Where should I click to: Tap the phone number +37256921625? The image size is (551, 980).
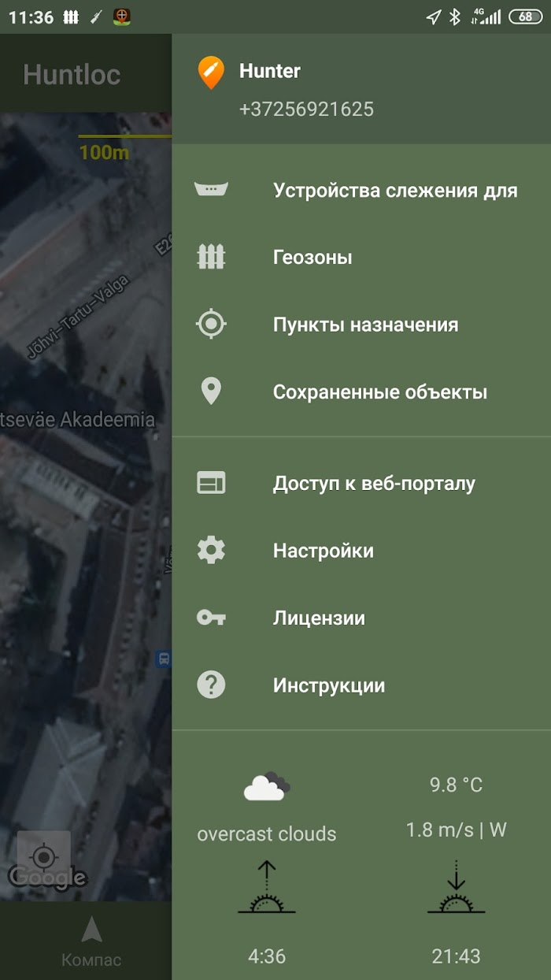click(306, 110)
